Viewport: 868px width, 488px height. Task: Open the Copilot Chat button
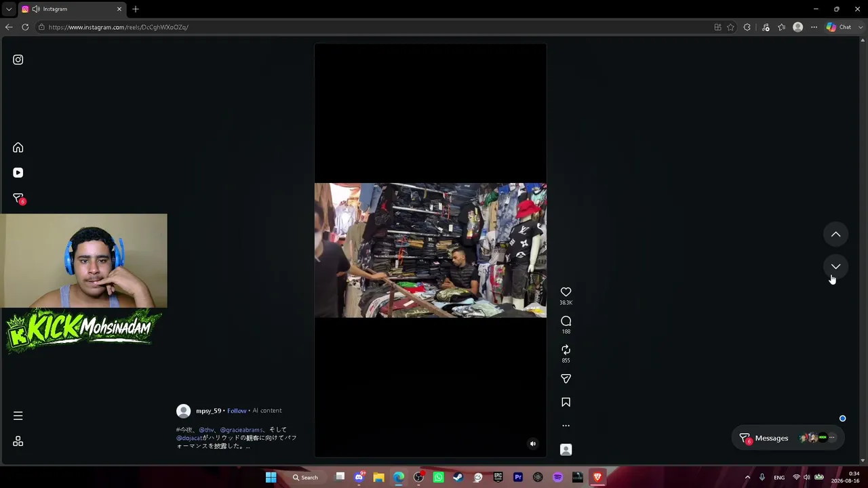coord(840,27)
